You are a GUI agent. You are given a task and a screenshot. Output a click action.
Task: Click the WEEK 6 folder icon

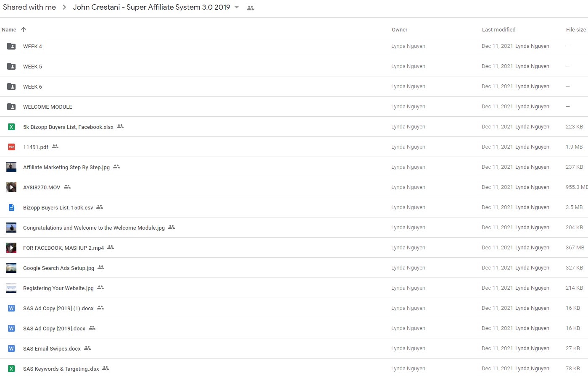[11, 86]
